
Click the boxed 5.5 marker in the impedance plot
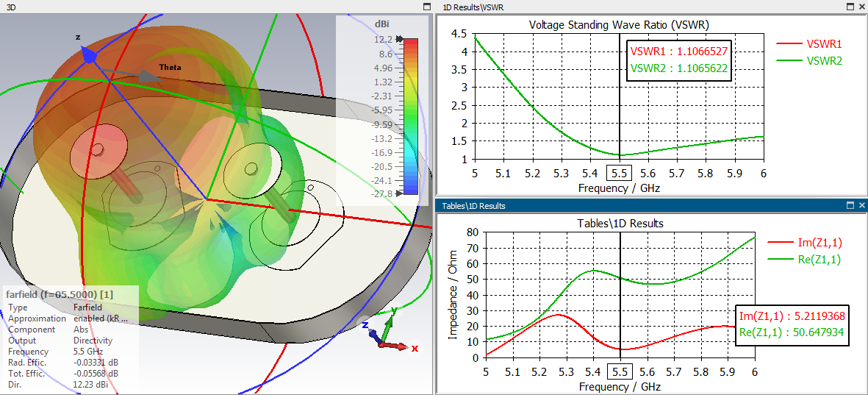(620, 371)
